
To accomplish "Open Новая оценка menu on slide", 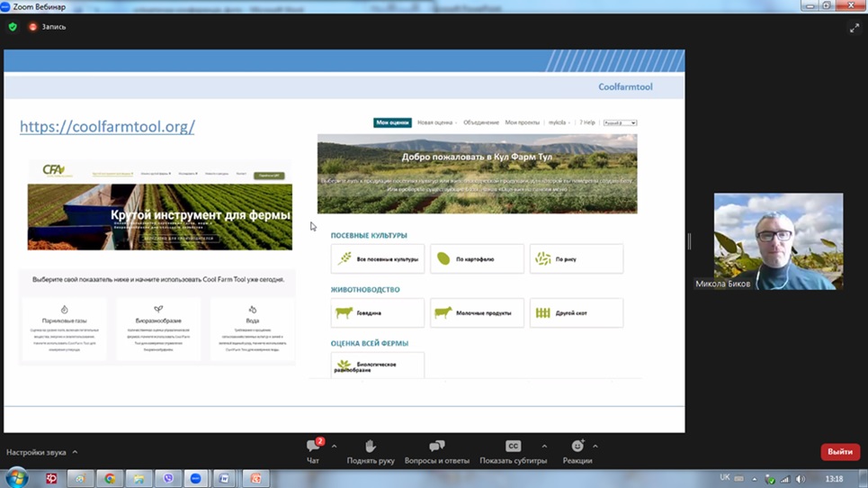I will click(x=437, y=122).
